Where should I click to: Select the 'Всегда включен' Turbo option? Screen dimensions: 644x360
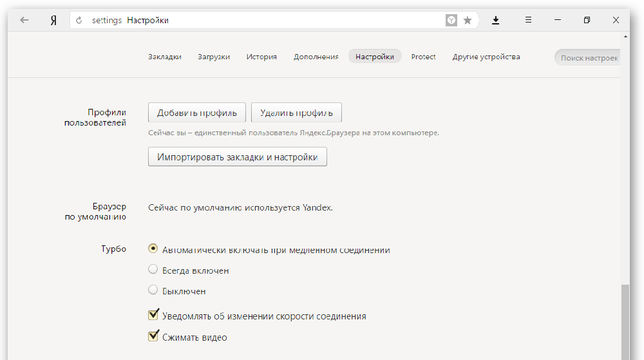(153, 270)
